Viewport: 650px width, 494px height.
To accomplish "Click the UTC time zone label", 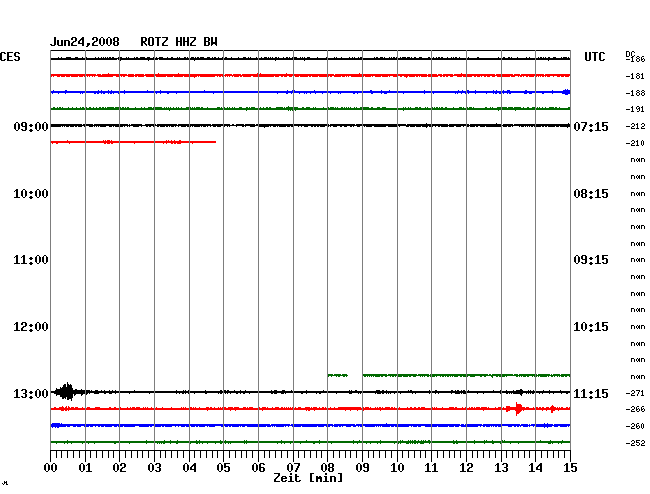I will 594,57.
